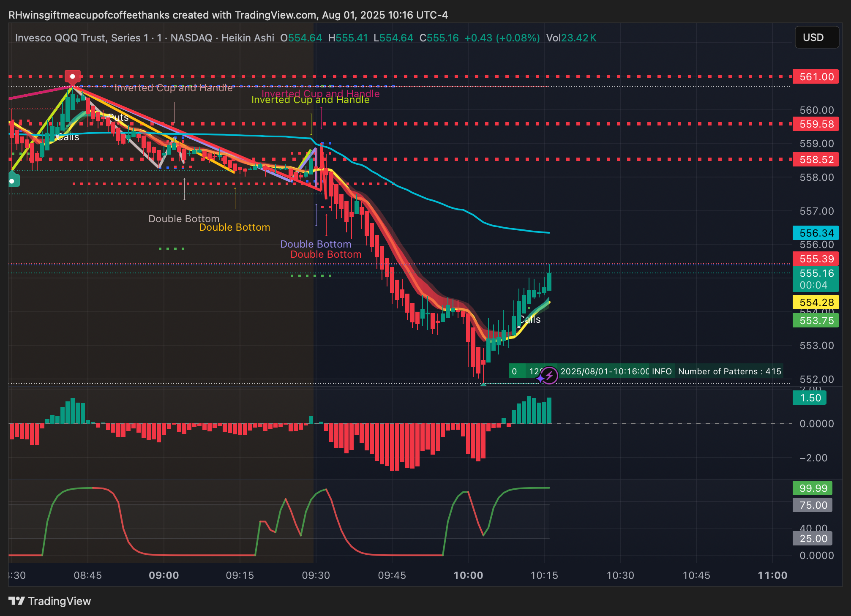Viewport: 851px width, 616px height.
Task: Click the 25.00 oscillator level label
Action: [813, 538]
